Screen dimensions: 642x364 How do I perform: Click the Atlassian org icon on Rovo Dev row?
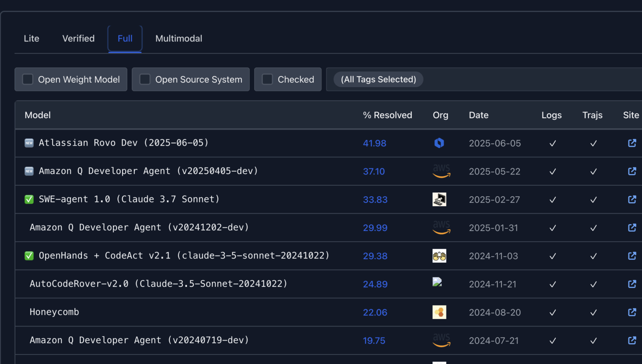[x=440, y=143]
